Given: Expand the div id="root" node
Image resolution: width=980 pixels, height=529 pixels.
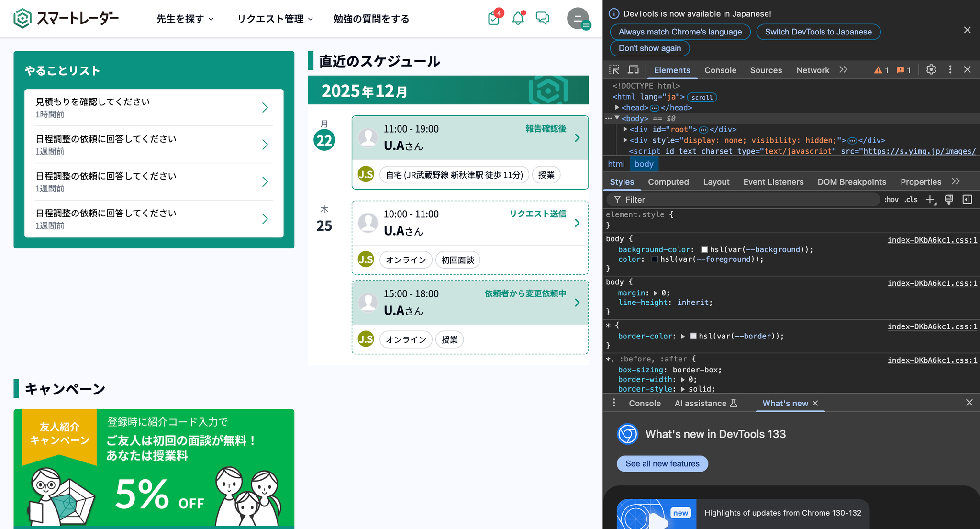Looking at the screenshot, I should pos(625,129).
